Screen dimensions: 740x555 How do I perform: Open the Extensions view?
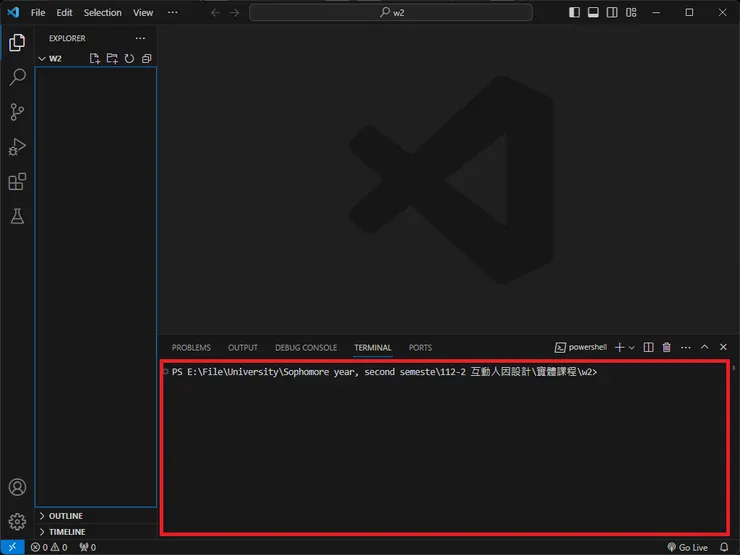click(17, 182)
